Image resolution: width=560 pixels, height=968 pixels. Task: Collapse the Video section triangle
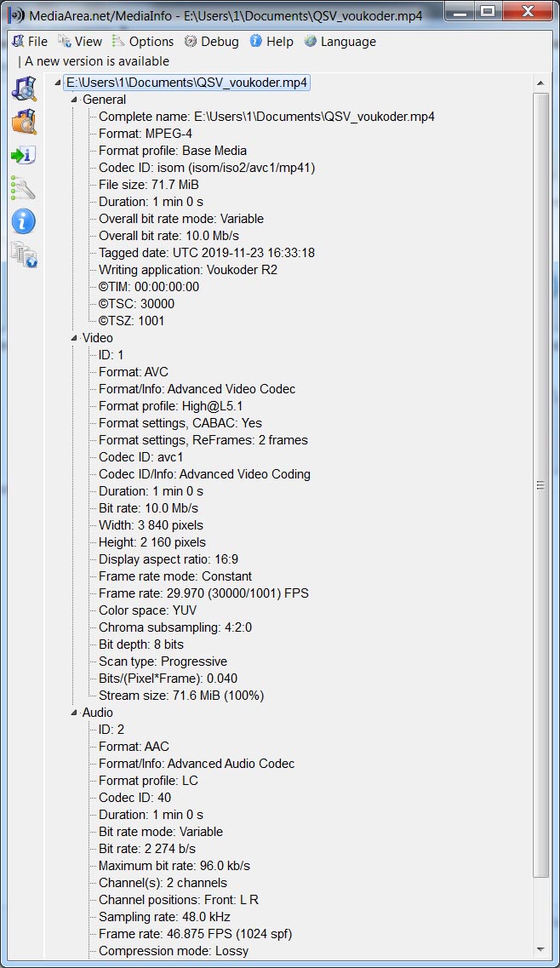pos(74,338)
